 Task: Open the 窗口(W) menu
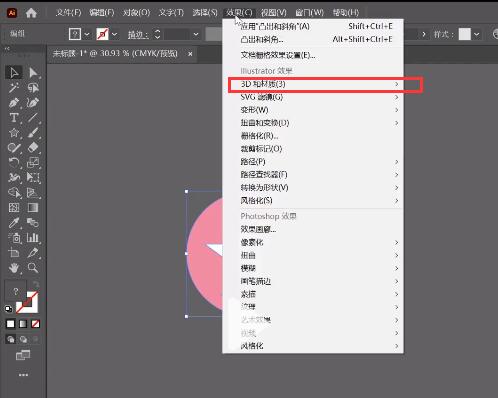tap(309, 13)
